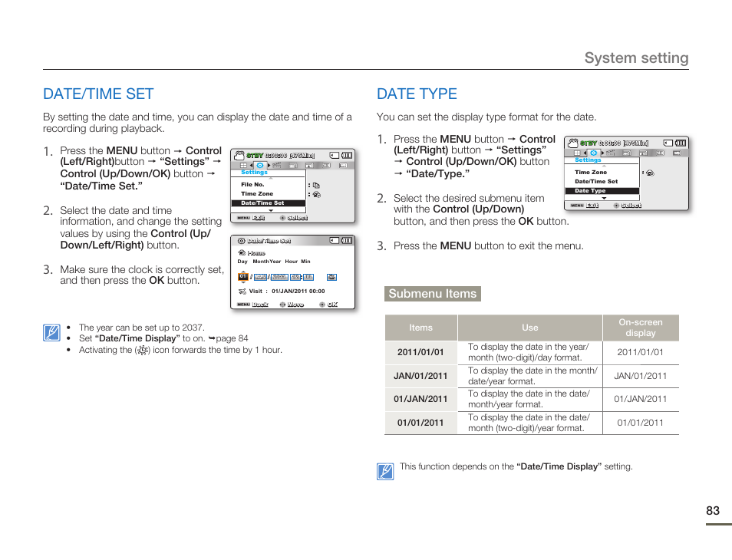Click the File No. value icon
The image size is (732, 560).
point(316,186)
